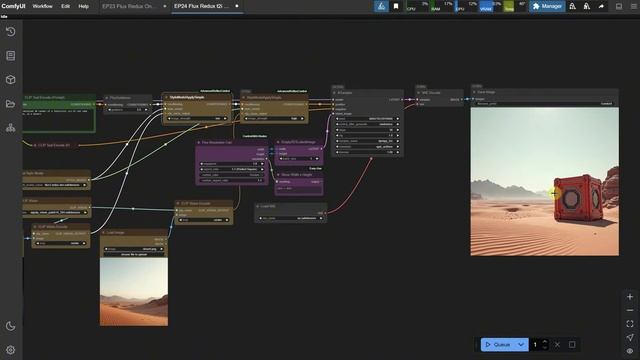Toggle canvas select/pan mode arrow icon
The height and width of the screenshot is (360, 640).
pos(630,337)
